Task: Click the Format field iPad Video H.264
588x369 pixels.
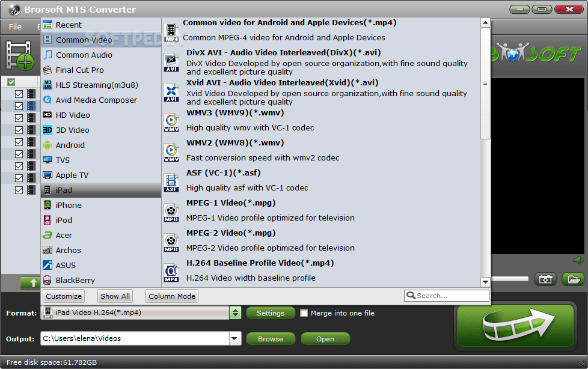Action: 135,313
